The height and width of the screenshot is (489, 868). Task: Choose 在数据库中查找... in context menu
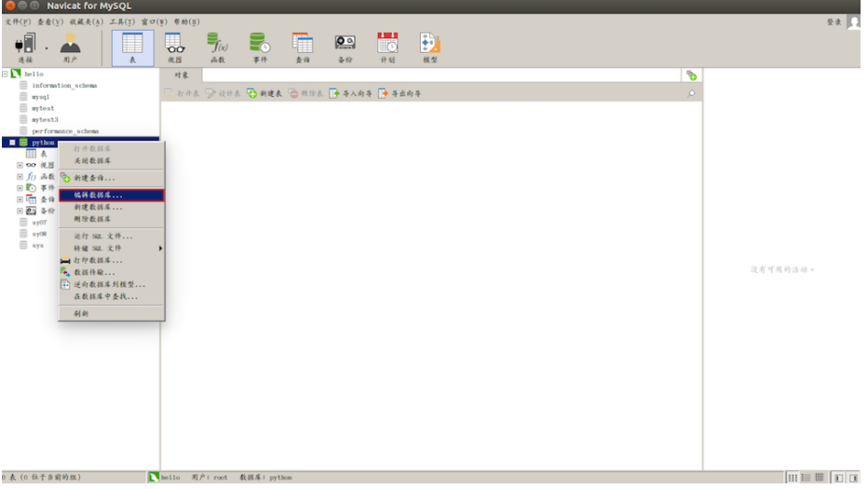(111, 296)
